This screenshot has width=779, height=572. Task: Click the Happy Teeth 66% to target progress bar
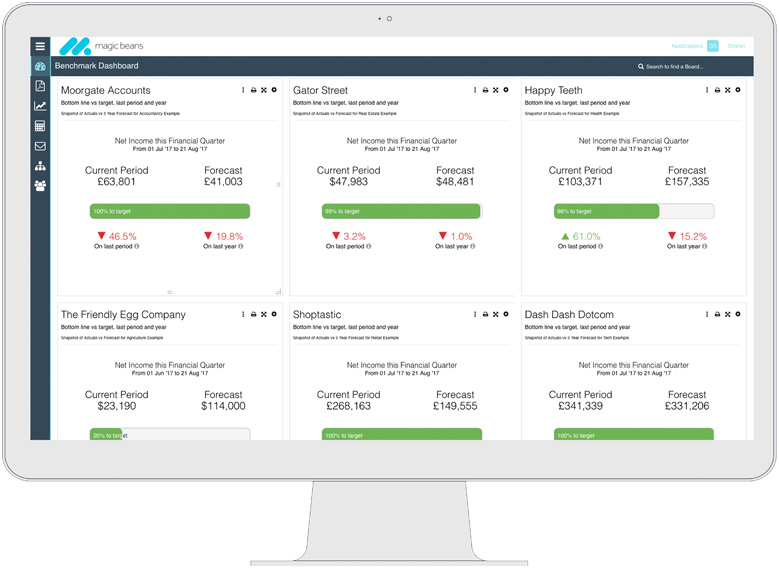[633, 212]
